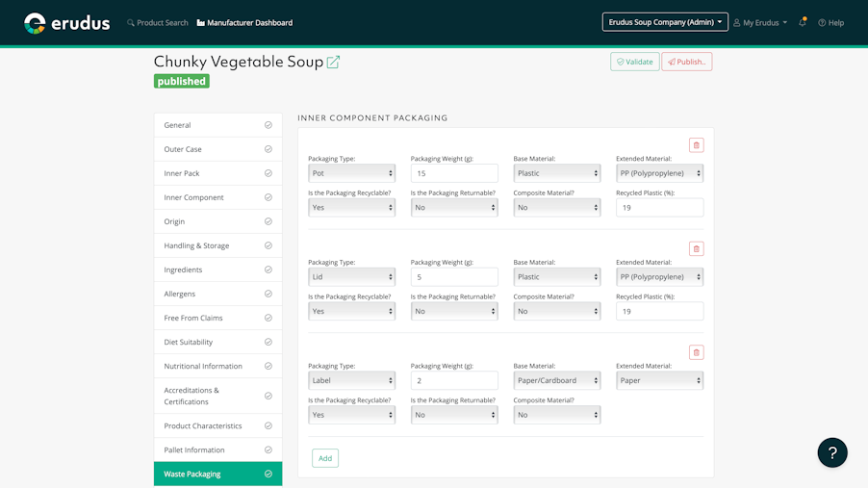The image size is (868, 488).
Task: Click the Pallet Information check icon
Action: [268, 449]
